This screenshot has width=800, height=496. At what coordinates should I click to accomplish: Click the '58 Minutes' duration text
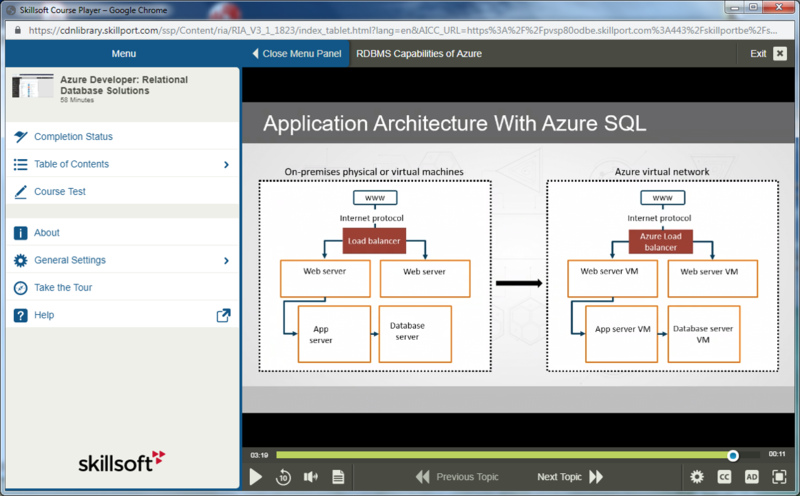[77, 100]
